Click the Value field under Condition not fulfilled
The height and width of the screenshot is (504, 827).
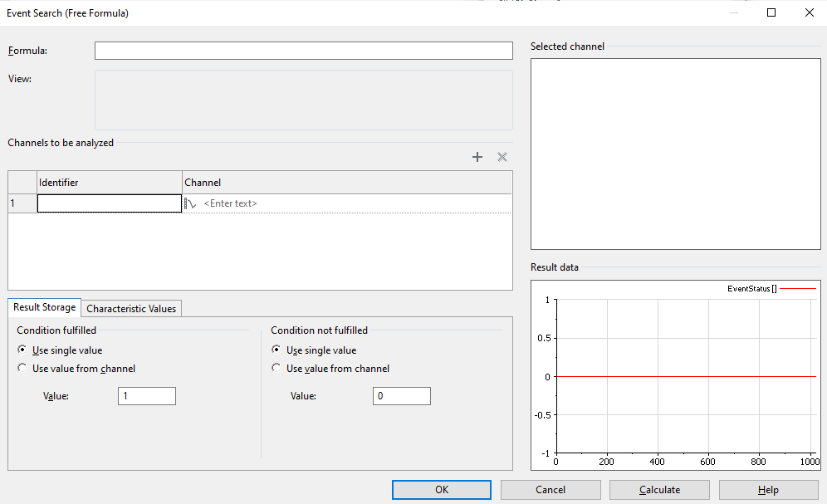point(401,396)
